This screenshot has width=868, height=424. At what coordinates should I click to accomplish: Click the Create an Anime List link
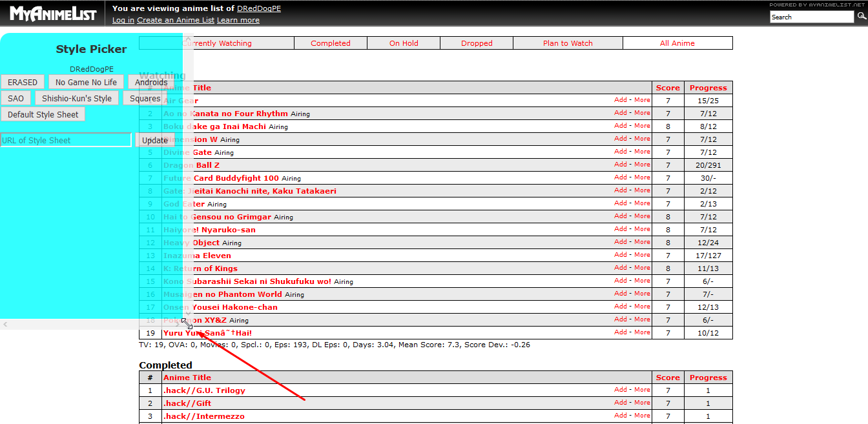(x=176, y=20)
